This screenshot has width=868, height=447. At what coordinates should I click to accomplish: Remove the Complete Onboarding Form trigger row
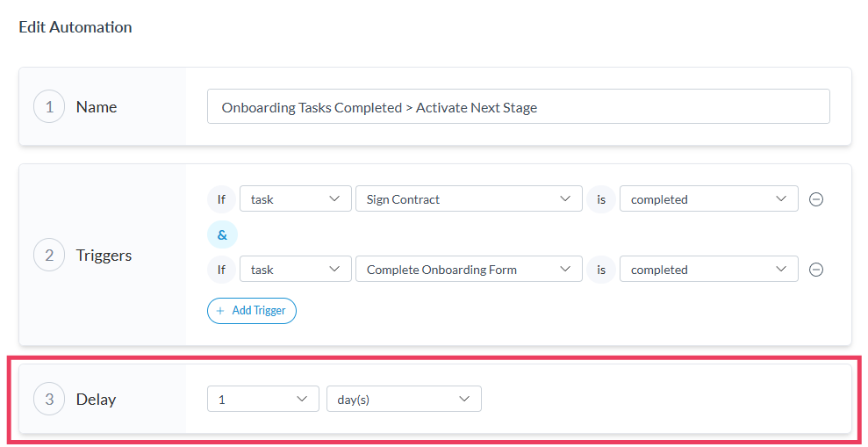pos(815,270)
